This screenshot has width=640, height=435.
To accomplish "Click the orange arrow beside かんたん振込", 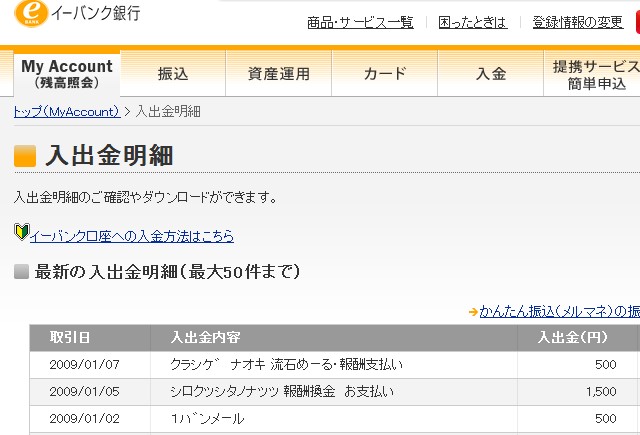I will 472,312.
